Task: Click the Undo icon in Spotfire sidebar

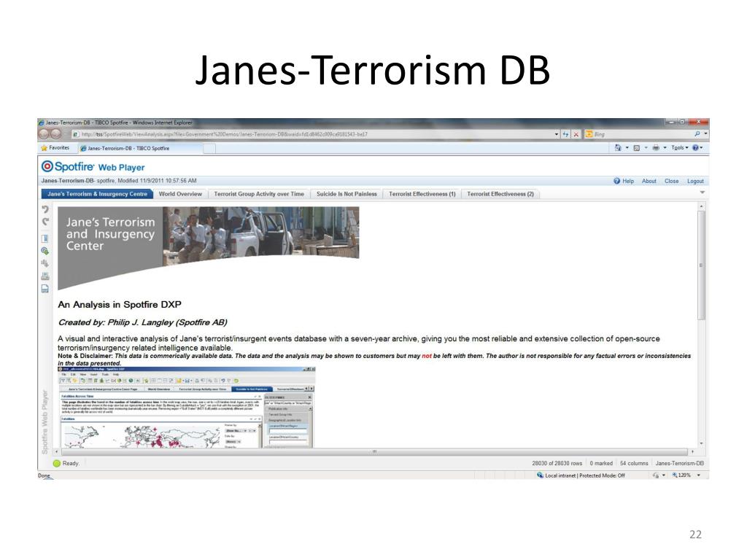Action: 45,209
